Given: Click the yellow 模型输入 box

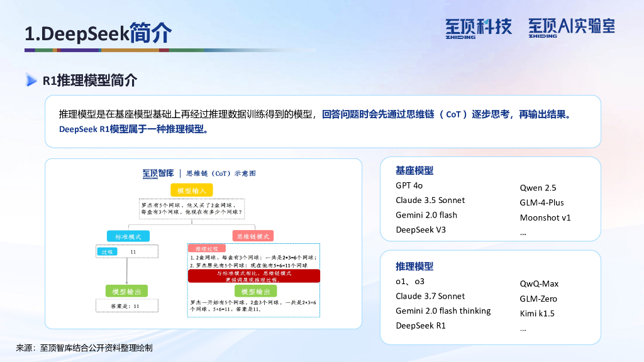Looking at the screenshot, I should coord(191,190).
